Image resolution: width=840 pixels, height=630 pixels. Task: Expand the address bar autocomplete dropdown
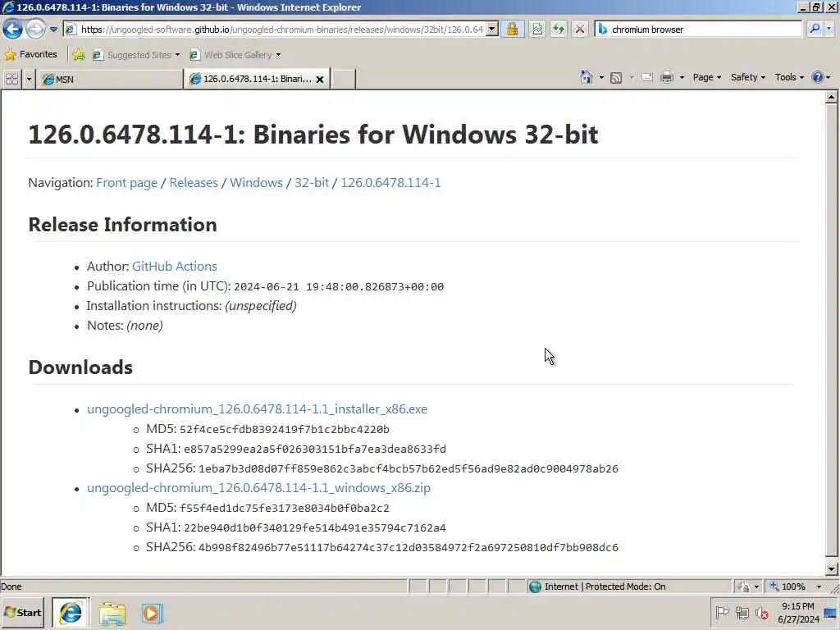click(492, 30)
